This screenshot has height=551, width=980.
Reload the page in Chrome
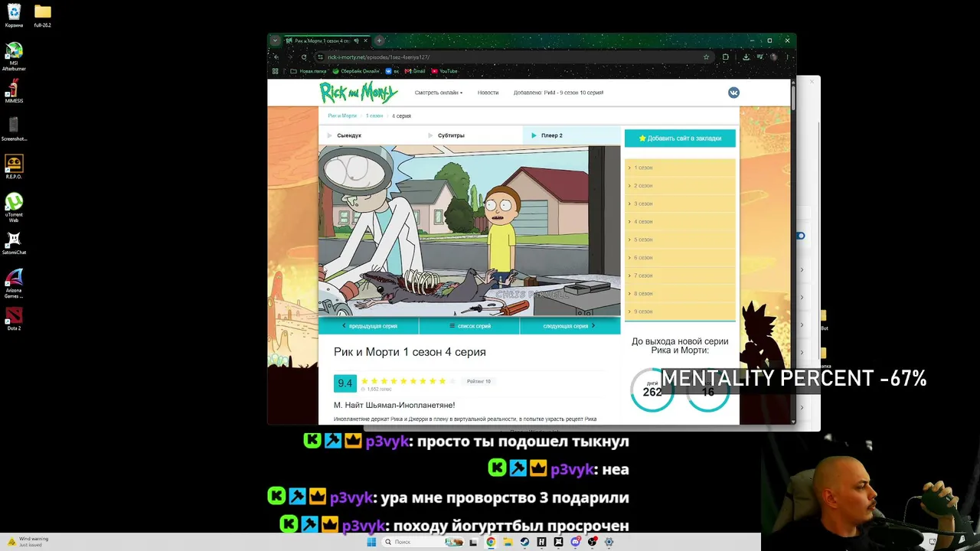tap(304, 57)
